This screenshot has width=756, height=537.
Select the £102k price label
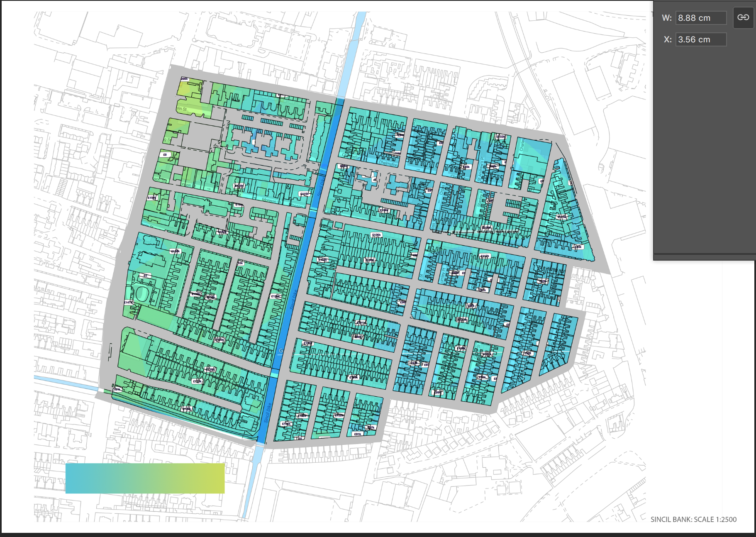click(x=501, y=137)
